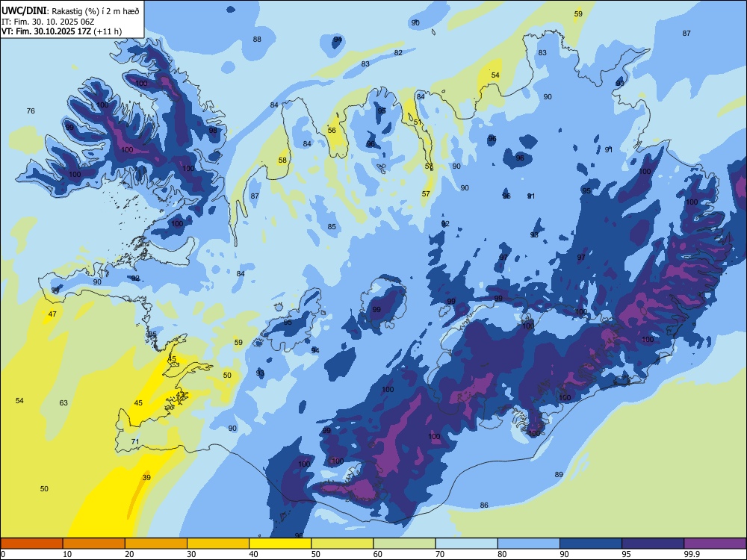The width and height of the screenshot is (747, 560).
Task: Click the 'UWC/DINI: Rakastig (%) í 2 m hæð' title
Action: point(70,11)
